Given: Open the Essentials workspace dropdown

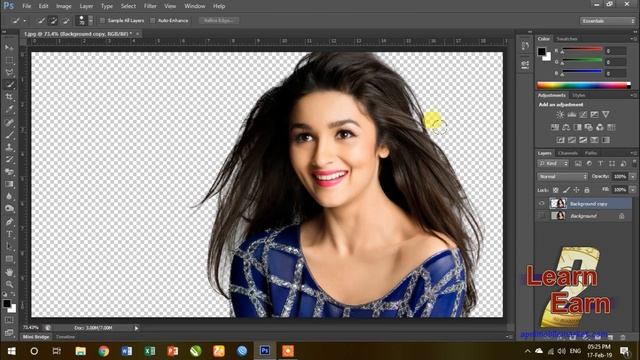Looking at the screenshot, I should (x=607, y=21).
